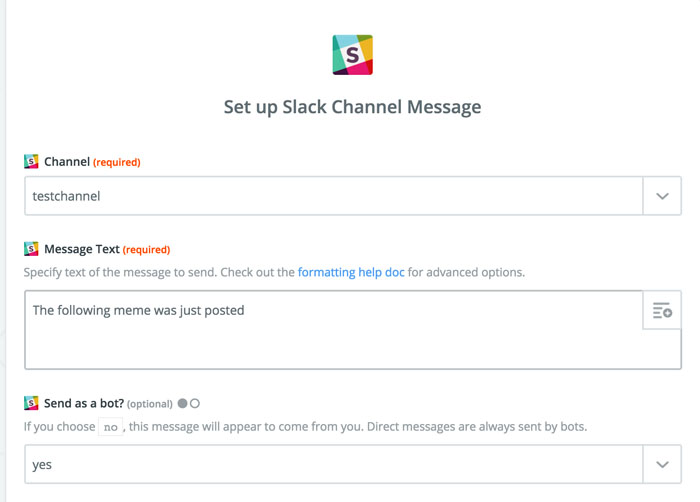Screen dimensions: 700x502
Task: Expand the Channel dropdown arrow
Action: 662,196
